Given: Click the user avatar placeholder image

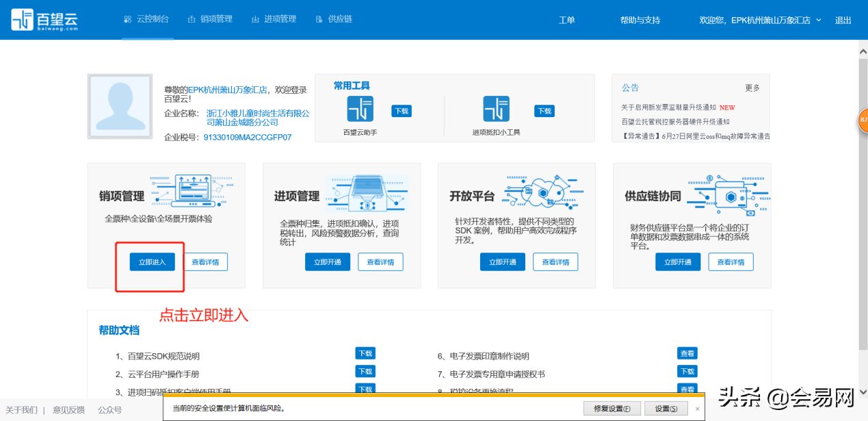Looking at the screenshot, I should 120,107.
